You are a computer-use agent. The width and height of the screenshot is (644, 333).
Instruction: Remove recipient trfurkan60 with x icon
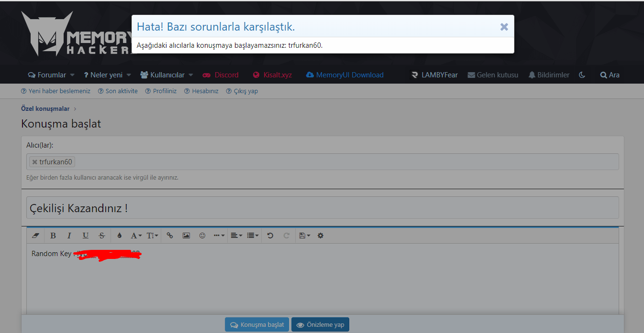click(34, 162)
